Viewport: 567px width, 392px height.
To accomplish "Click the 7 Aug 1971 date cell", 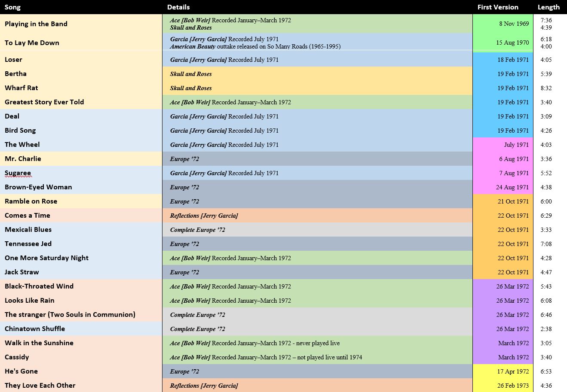I will point(503,173).
